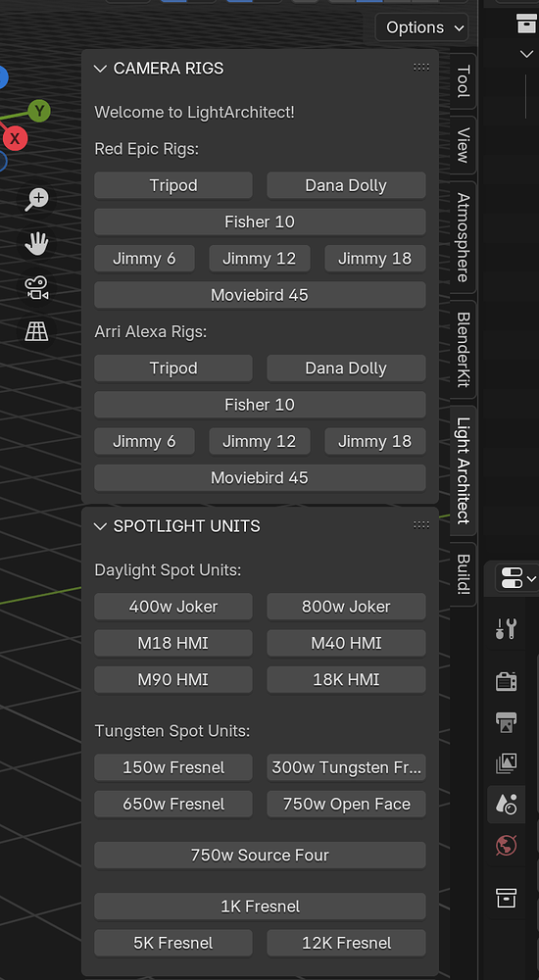The width and height of the screenshot is (539, 980).
Task: Grab the CAMERA RIGS panel drag grip
Action: pos(421,68)
